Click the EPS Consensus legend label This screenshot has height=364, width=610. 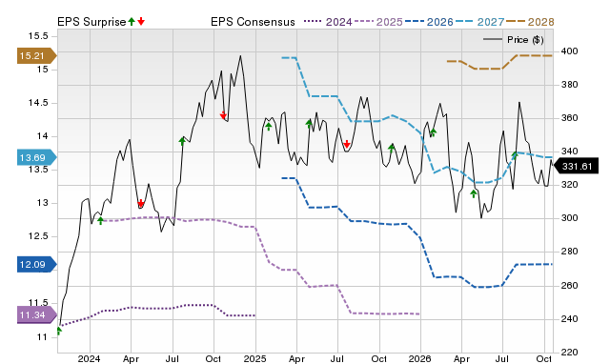coord(253,22)
